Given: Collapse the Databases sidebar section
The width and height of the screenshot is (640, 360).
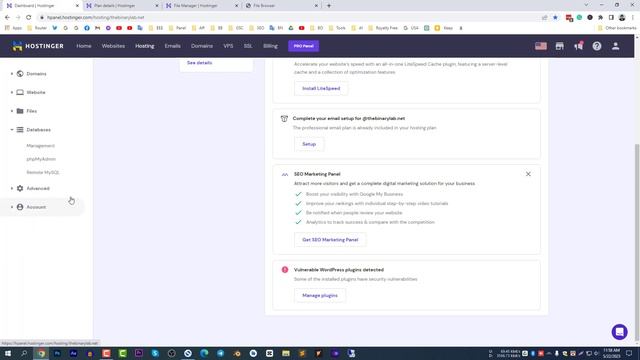Looking at the screenshot, I should point(12,130).
